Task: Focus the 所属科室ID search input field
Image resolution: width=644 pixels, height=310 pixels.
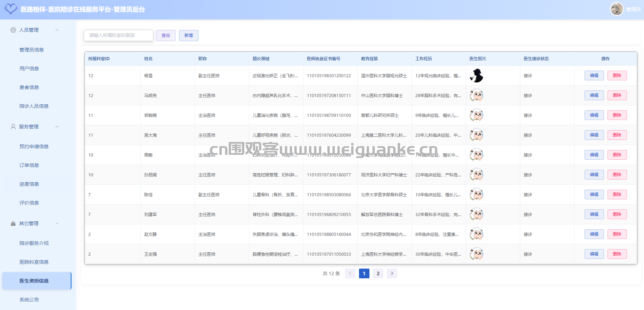Action: (x=118, y=35)
